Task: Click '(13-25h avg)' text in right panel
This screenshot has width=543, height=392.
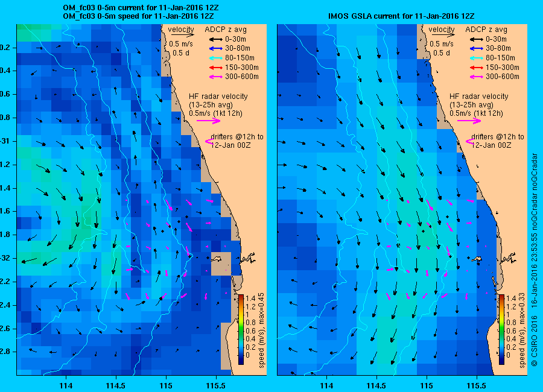Action: tap(471, 105)
